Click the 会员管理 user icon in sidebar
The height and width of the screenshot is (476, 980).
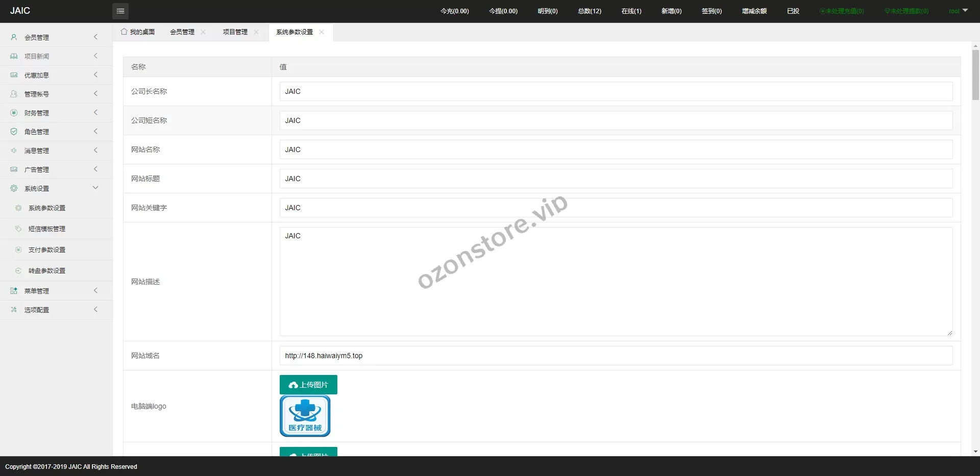click(14, 37)
